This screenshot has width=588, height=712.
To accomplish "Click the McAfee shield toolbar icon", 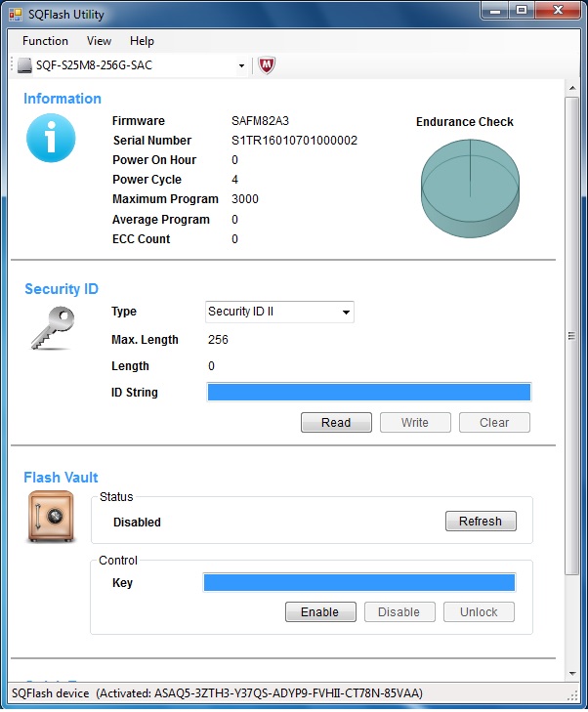I will tap(267, 65).
